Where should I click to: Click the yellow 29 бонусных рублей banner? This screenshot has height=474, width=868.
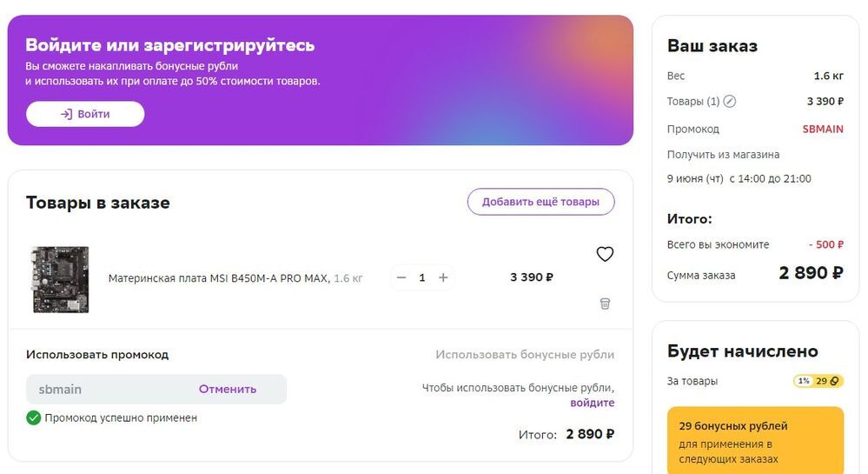(x=754, y=441)
